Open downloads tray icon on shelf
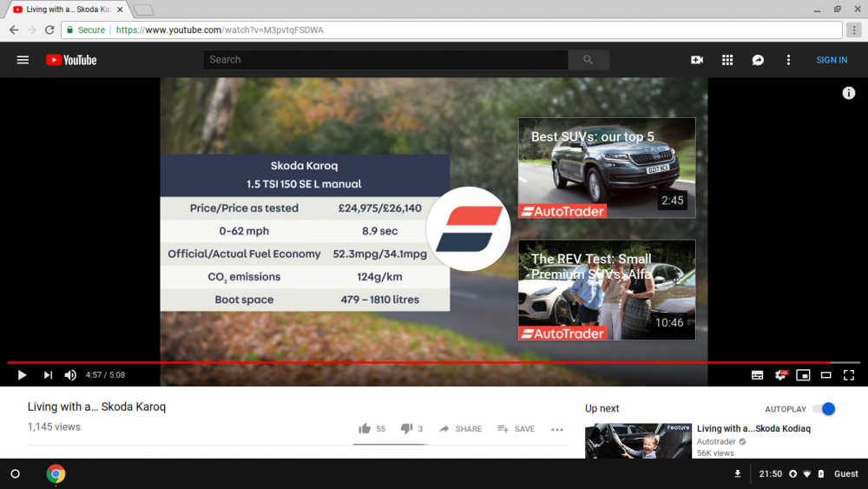The width and height of the screenshot is (868, 489). (x=737, y=474)
